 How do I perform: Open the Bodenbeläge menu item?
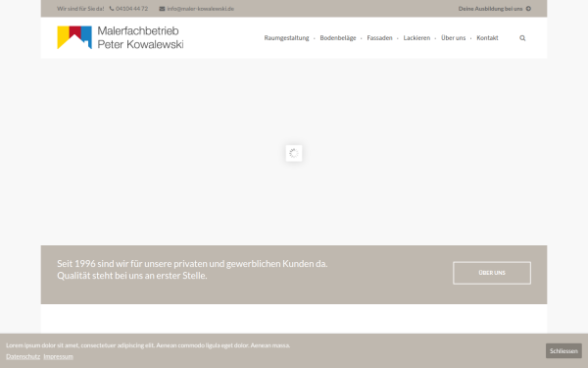(338, 38)
